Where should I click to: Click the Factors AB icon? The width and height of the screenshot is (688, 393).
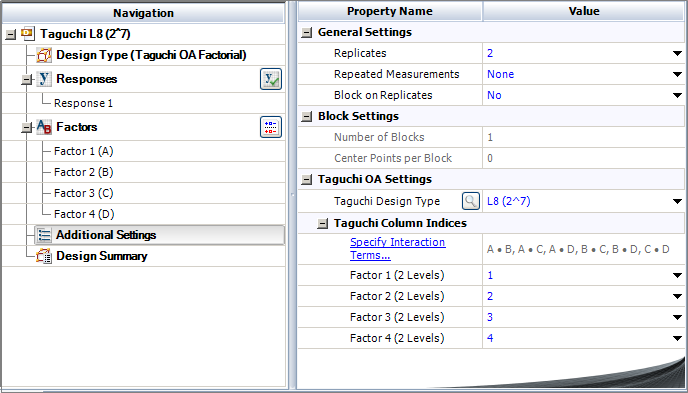click(44, 127)
